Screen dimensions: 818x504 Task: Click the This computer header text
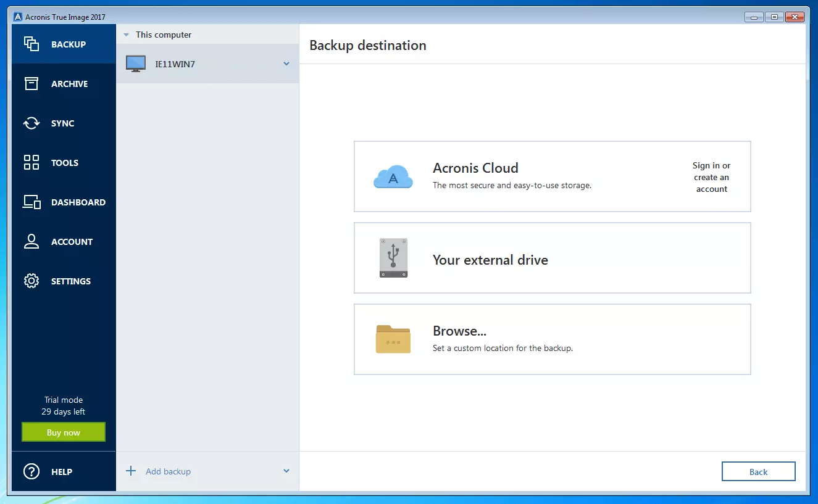(164, 35)
